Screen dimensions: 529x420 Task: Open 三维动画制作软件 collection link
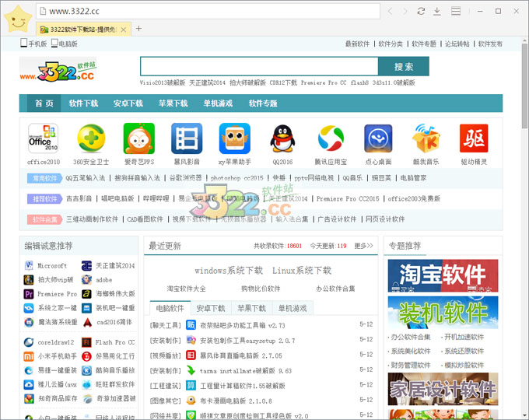tap(92, 219)
